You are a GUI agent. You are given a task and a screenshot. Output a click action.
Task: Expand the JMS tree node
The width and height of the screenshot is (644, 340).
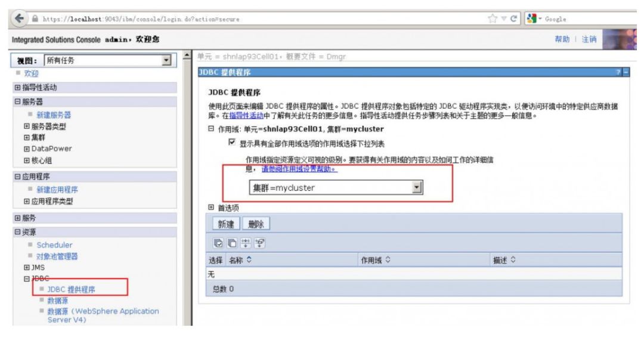pos(27,267)
